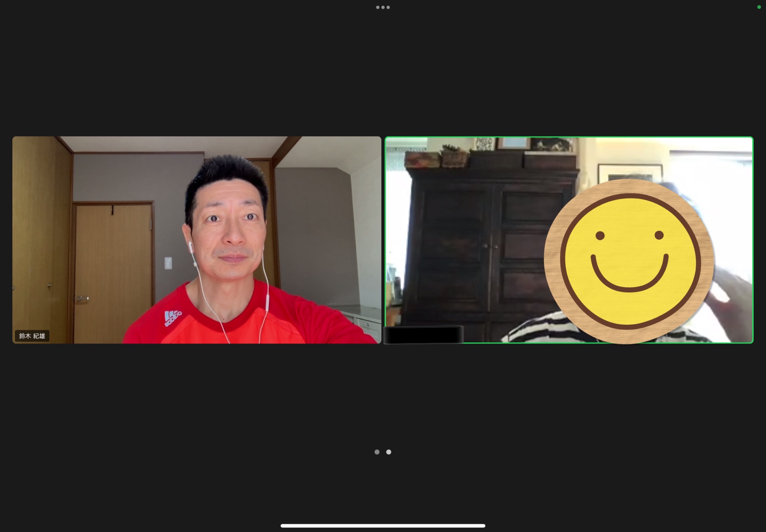Select the second page indicator dot

pyautogui.click(x=389, y=452)
